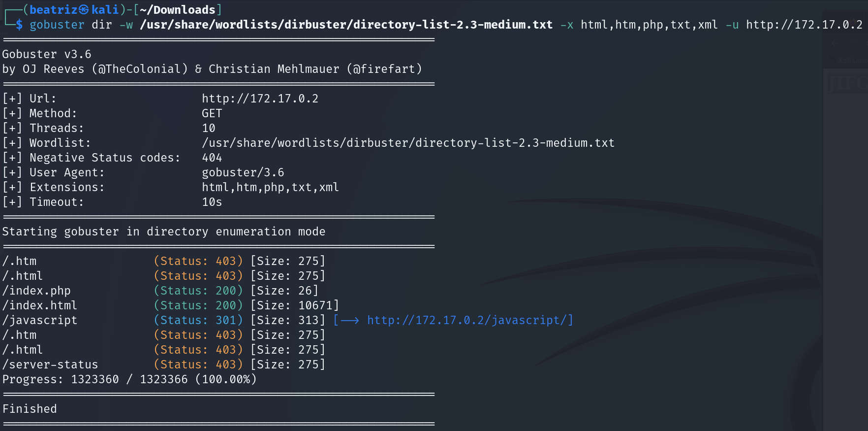Image resolution: width=868 pixels, height=431 pixels.
Task: Click the beatriz㉿kali prompt username
Action: 74,10
